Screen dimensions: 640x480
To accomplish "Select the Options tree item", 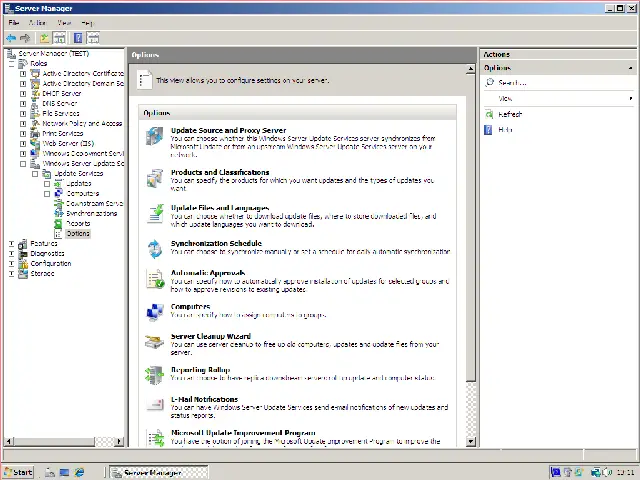I will click(78, 233).
